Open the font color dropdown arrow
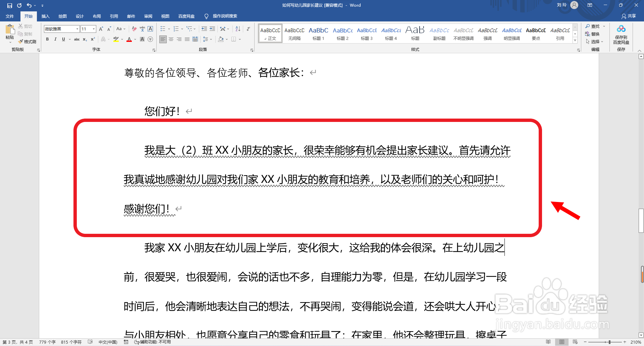Viewport: 644px width, 346px height. [x=135, y=39]
